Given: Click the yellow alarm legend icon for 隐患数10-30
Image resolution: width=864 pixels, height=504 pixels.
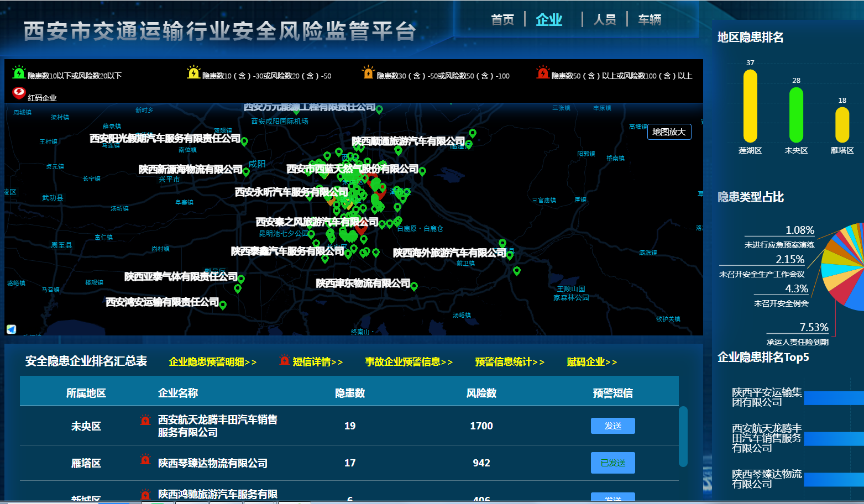Looking at the screenshot, I should tap(193, 72).
